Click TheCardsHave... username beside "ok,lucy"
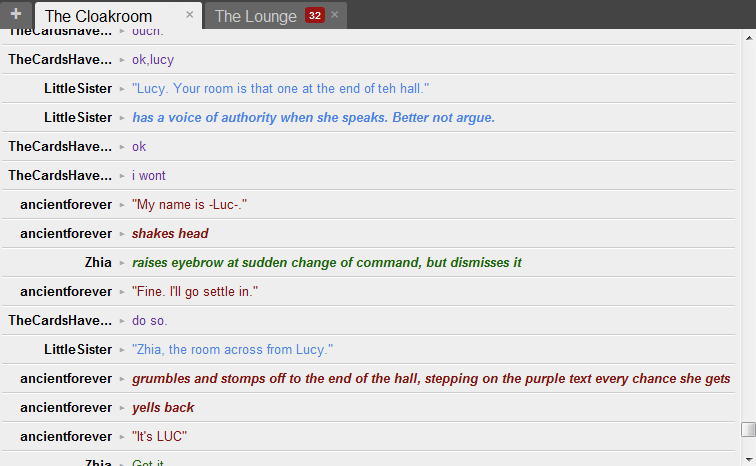 [60, 60]
